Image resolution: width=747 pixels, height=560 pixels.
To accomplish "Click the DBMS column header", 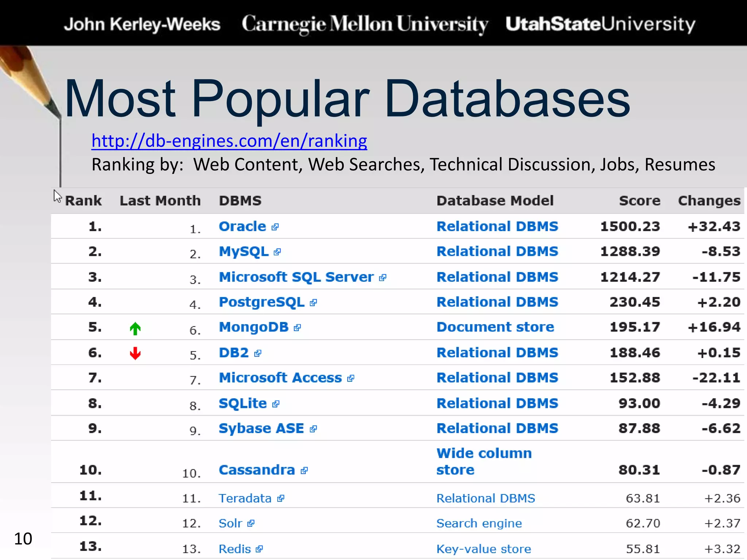I will 240,201.
